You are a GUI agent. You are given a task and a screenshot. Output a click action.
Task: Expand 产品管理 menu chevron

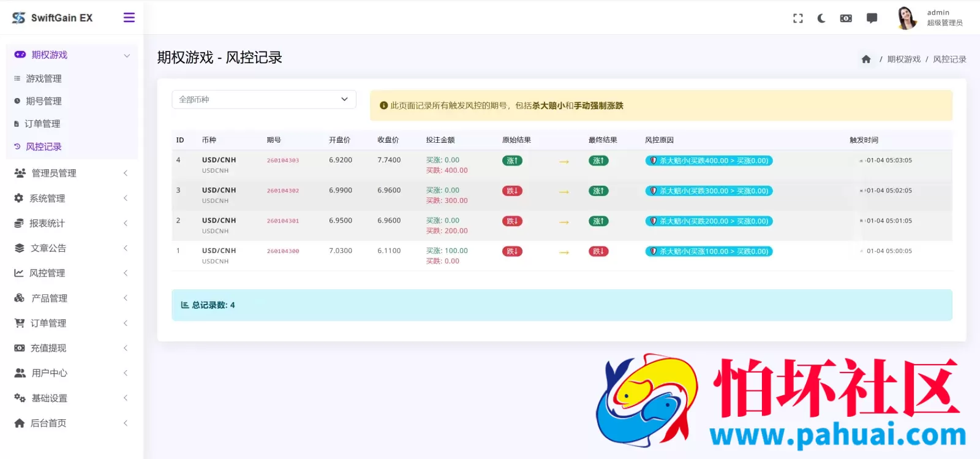point(126,298)
